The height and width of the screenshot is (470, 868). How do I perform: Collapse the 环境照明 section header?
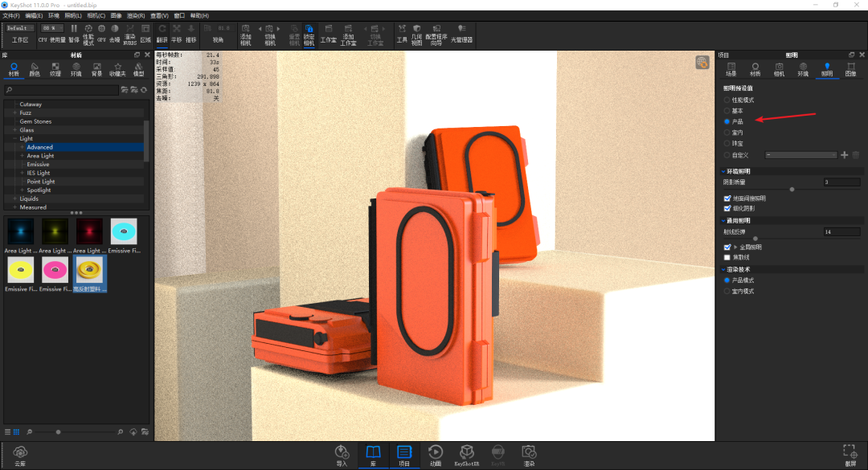point(736,171)
